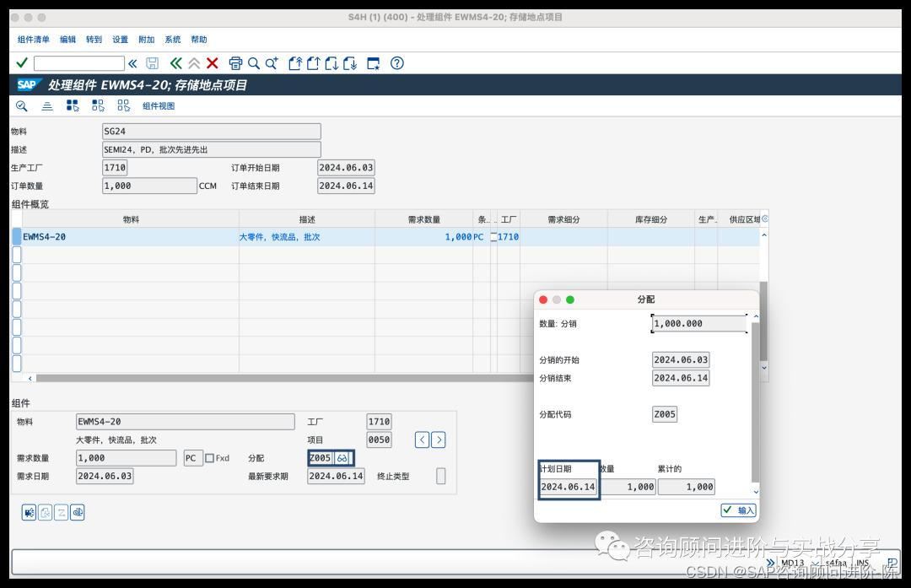911x588 pixels.
Task: Open the 组件清单 menu
Action: coord(34,40)
